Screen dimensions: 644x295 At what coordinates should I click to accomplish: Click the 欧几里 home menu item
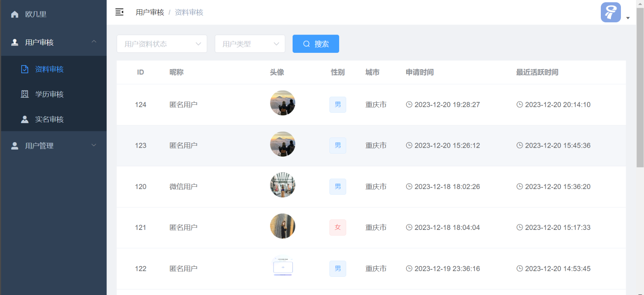click(54, 14)
